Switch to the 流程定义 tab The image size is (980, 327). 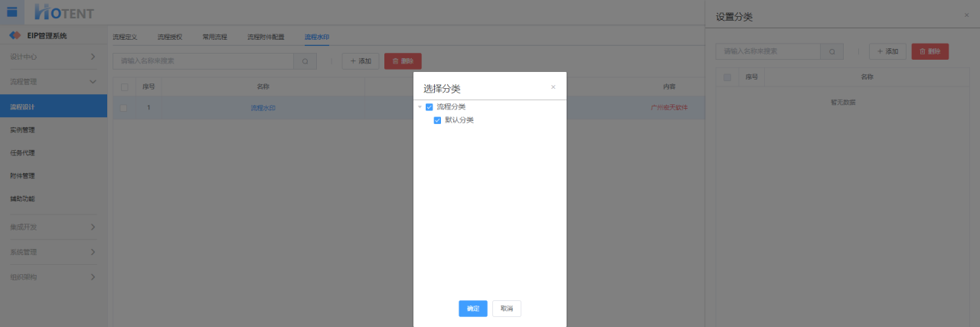(125, 37)
